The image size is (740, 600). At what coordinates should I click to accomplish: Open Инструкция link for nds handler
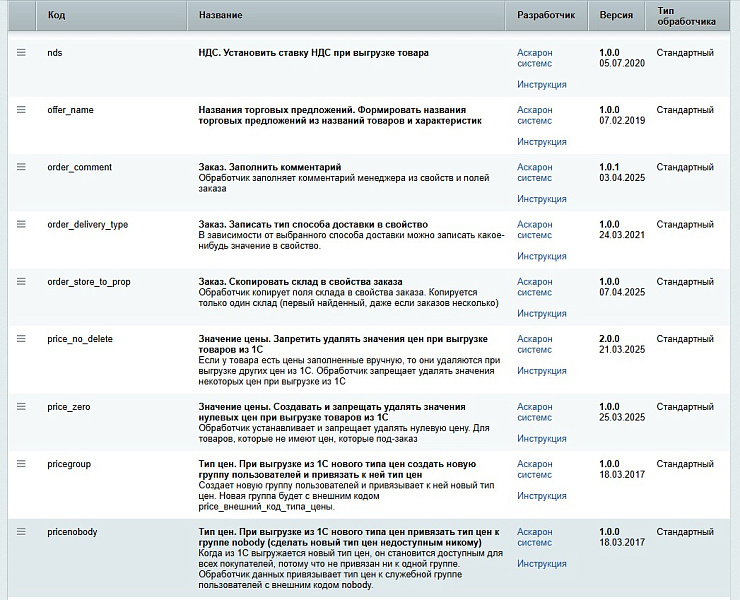542,85
